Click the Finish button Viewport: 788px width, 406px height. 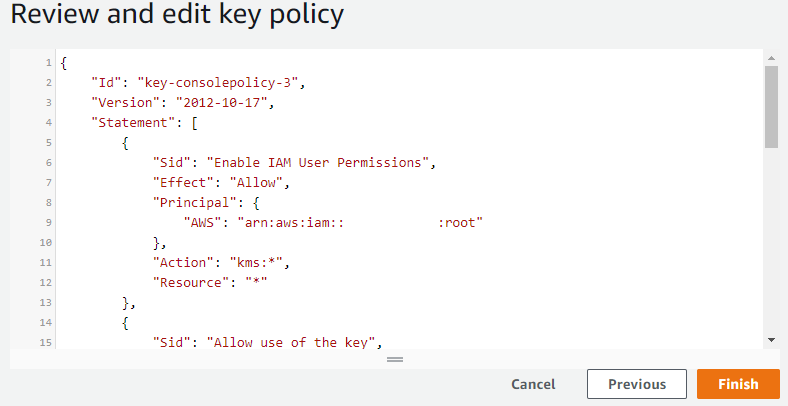pyautogui.click(x=738, y=384)
